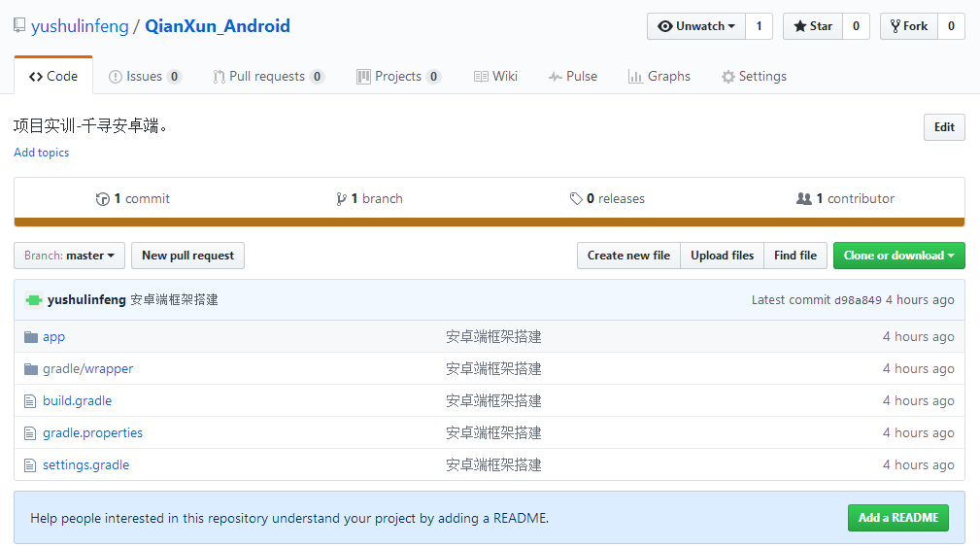View the 1 commit history
980x548 pixels.
coord(132,199)
